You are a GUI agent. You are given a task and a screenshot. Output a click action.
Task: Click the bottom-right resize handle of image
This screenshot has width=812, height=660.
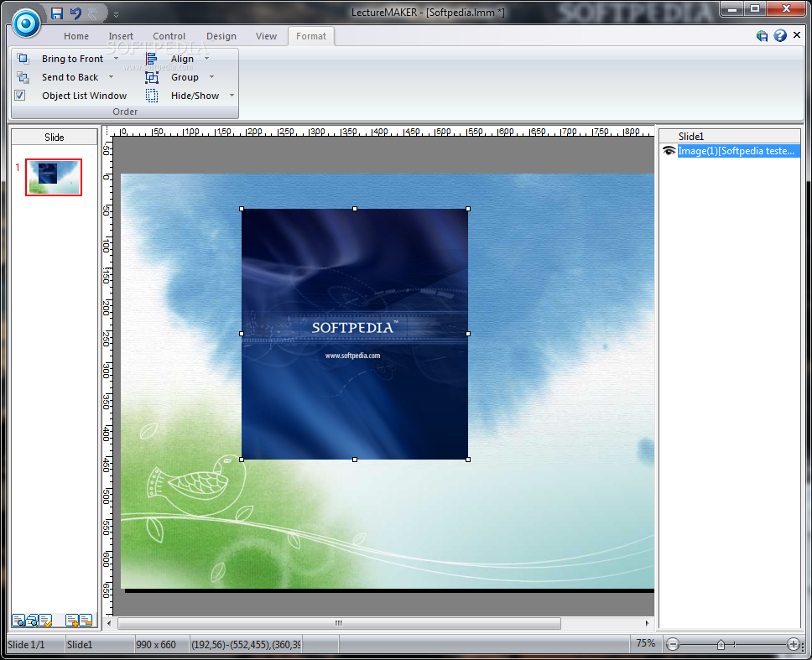(468, 460)
